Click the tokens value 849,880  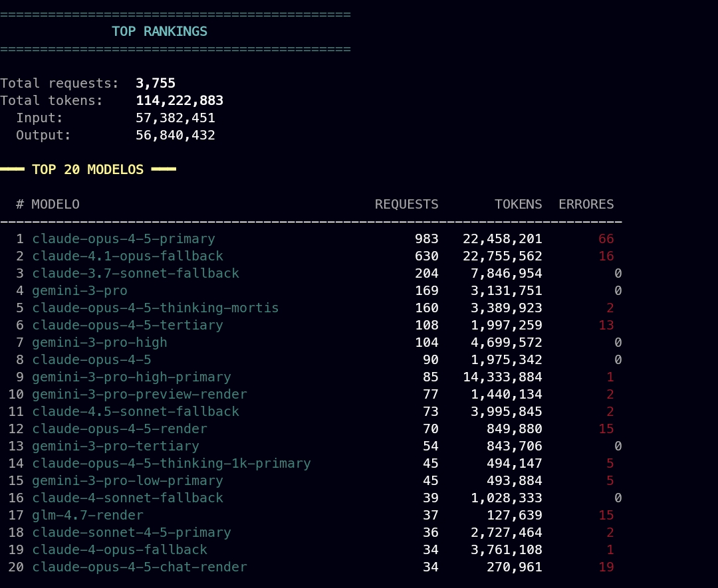pos(514,429)
